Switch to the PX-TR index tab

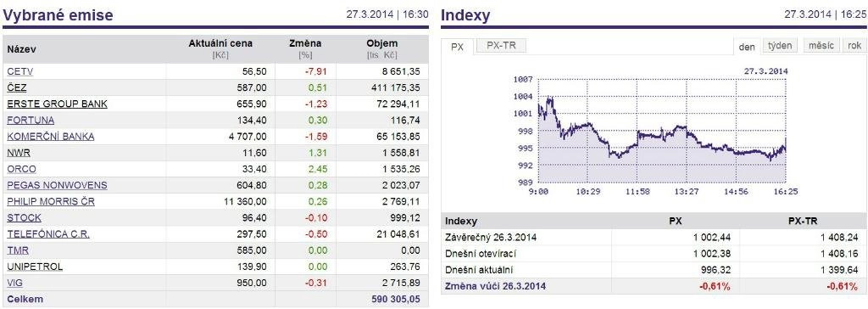501,46
